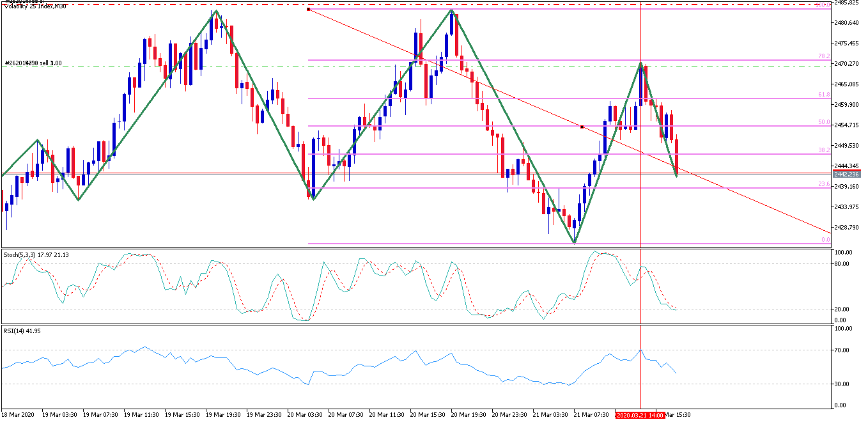
Task: Click the 21 Mar 07:30 time axis label
Action: coord(592,415)
